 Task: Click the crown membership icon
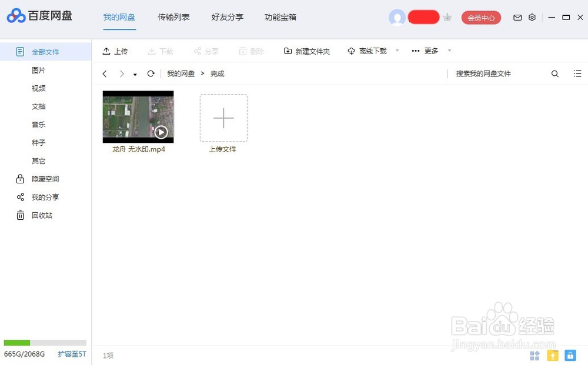point(447,17)
